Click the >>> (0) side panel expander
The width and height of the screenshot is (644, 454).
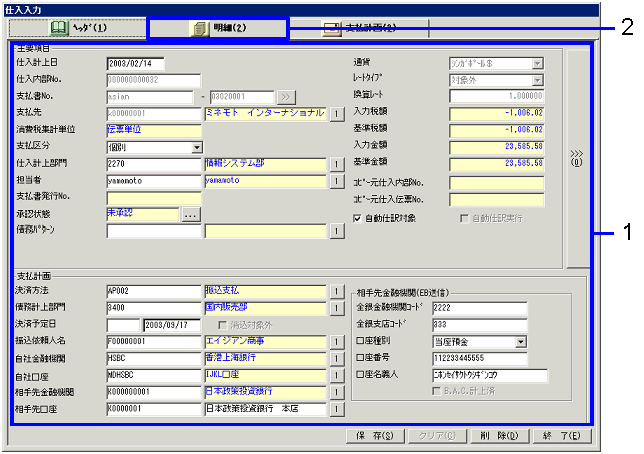[x=577, y=158]
